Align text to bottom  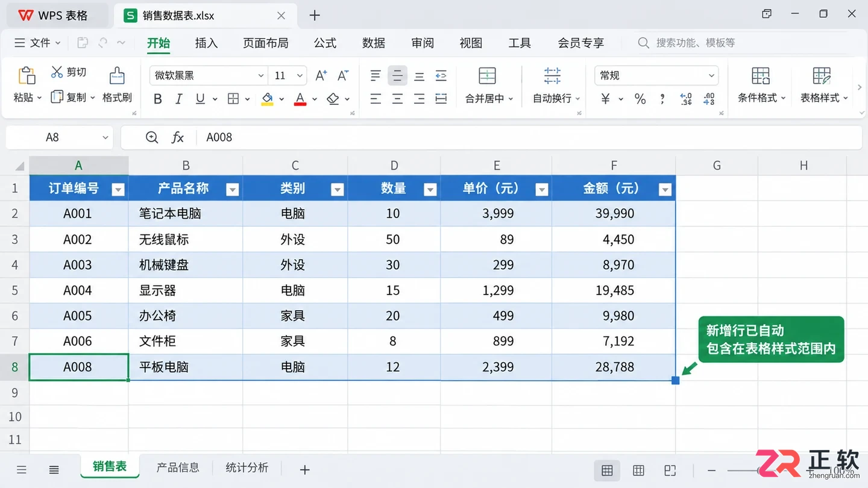coord(419,75)
